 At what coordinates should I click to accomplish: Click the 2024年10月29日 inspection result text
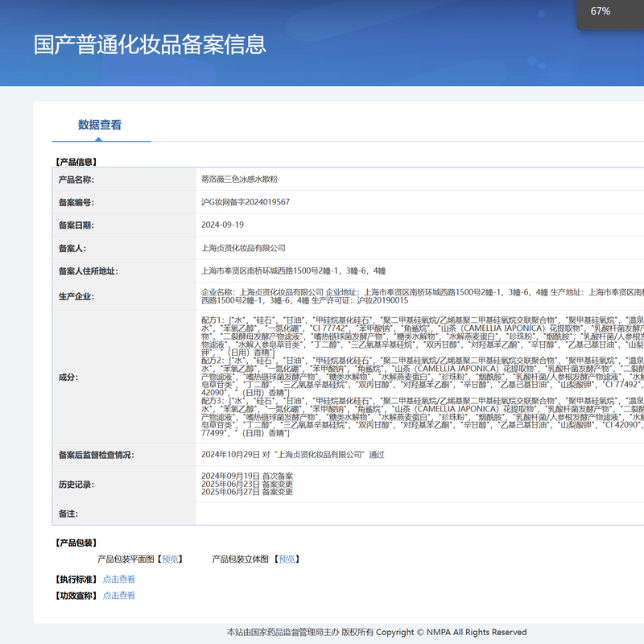click(x=293, y=455)
